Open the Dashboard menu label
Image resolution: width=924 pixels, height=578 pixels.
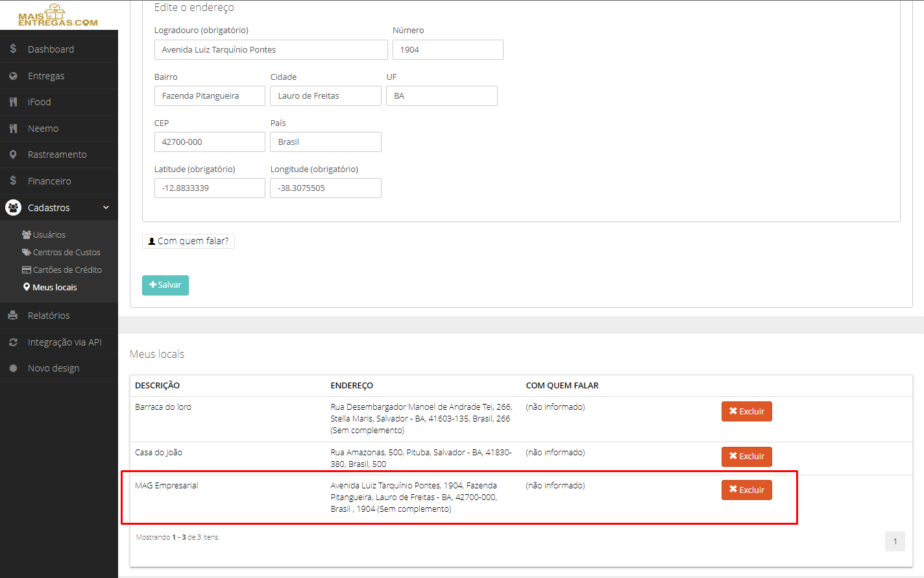(51, 49)
